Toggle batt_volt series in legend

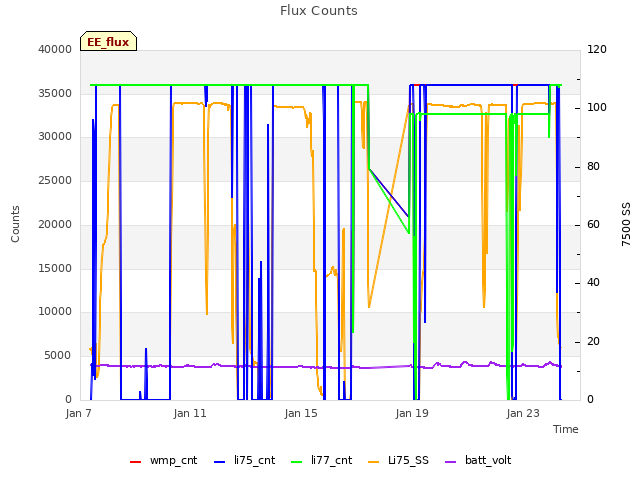478,461
